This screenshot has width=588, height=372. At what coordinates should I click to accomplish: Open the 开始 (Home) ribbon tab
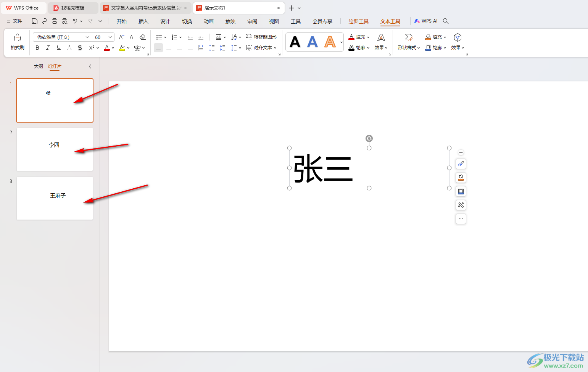[122, 21]
